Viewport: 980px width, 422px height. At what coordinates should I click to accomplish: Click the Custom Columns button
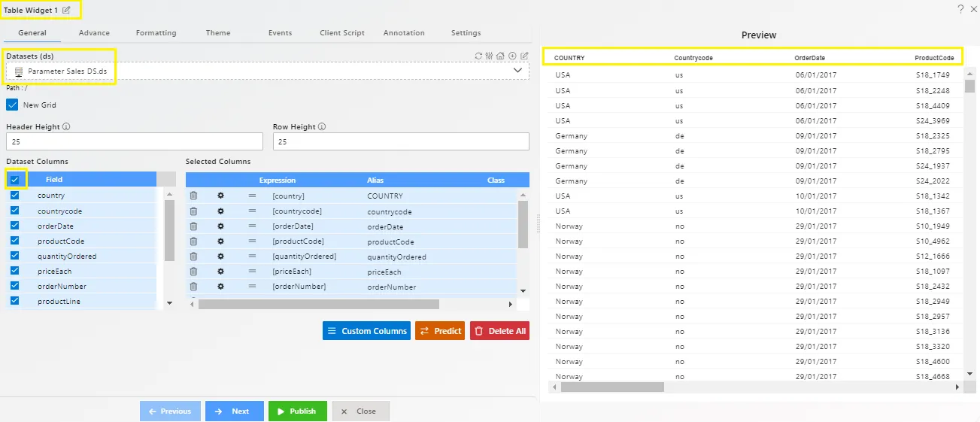pyautogui.click(x=366, y=331)
